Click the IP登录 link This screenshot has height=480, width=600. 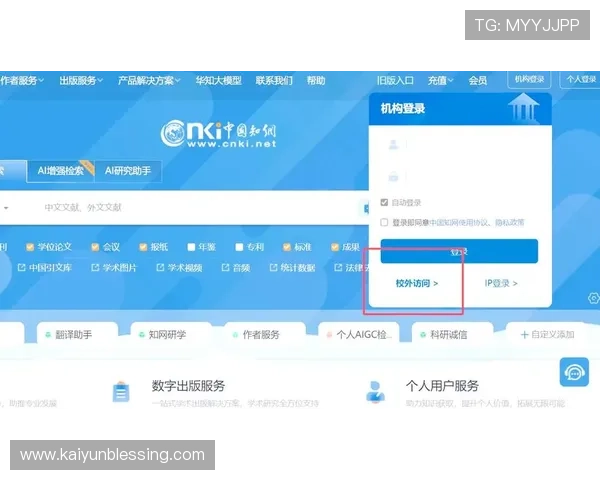[x=501, y=283]
